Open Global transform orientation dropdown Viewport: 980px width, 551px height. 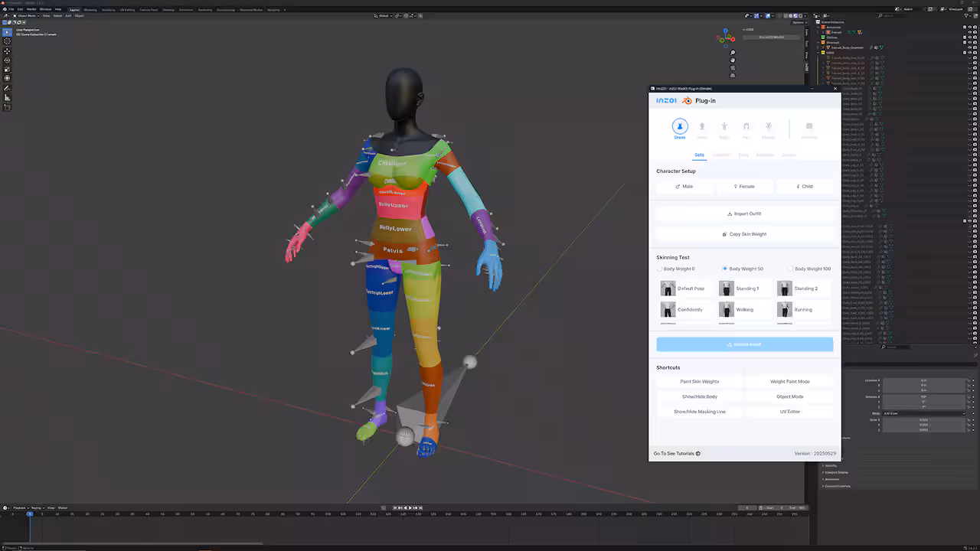pos(383,15)
